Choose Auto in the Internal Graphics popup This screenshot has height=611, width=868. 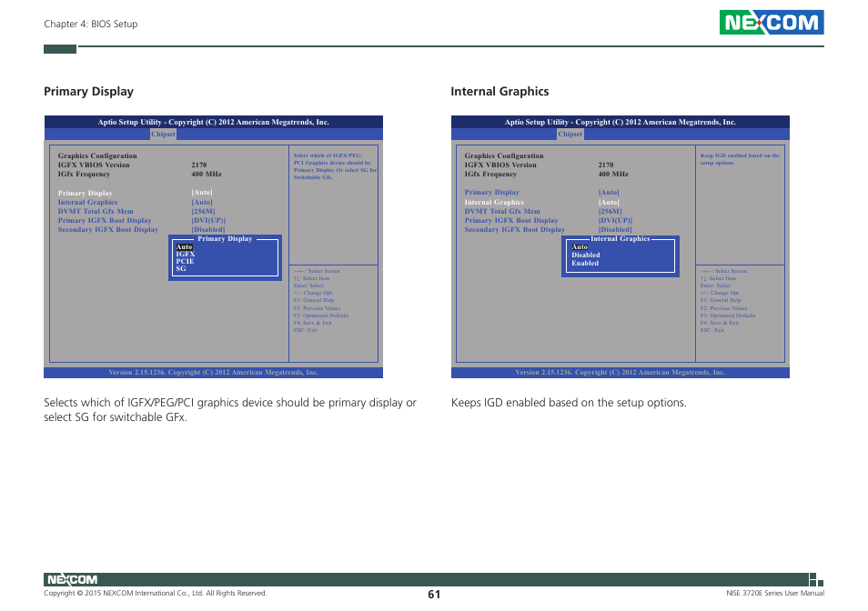pyautogui.click(x=580, y=246)
